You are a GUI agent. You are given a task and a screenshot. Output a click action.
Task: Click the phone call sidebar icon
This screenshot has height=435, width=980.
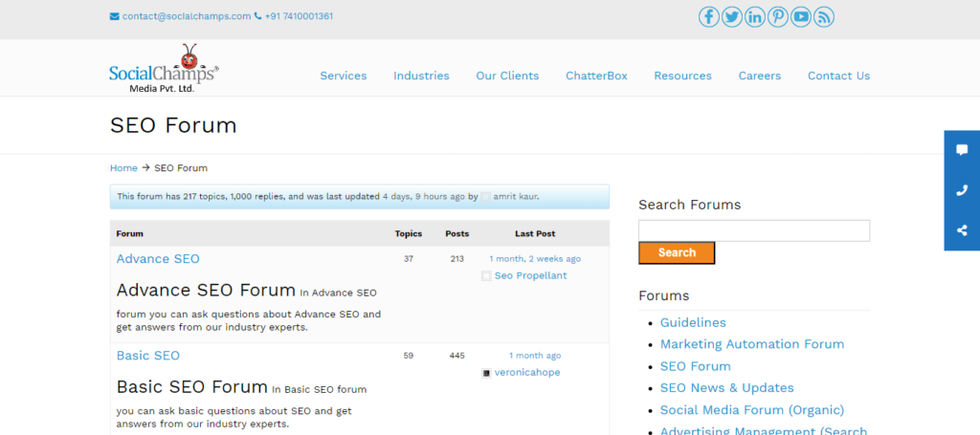[x=962, y=190]
